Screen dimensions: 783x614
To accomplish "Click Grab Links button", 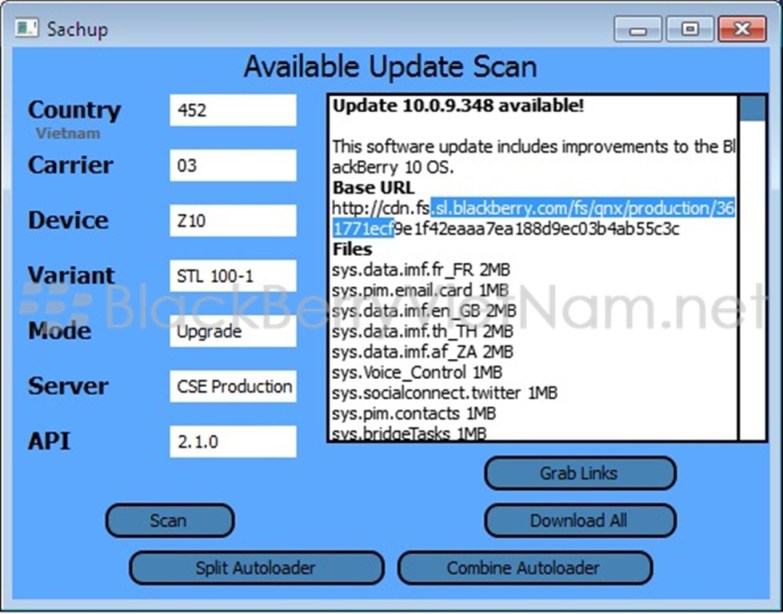I will tap(580, 473).
